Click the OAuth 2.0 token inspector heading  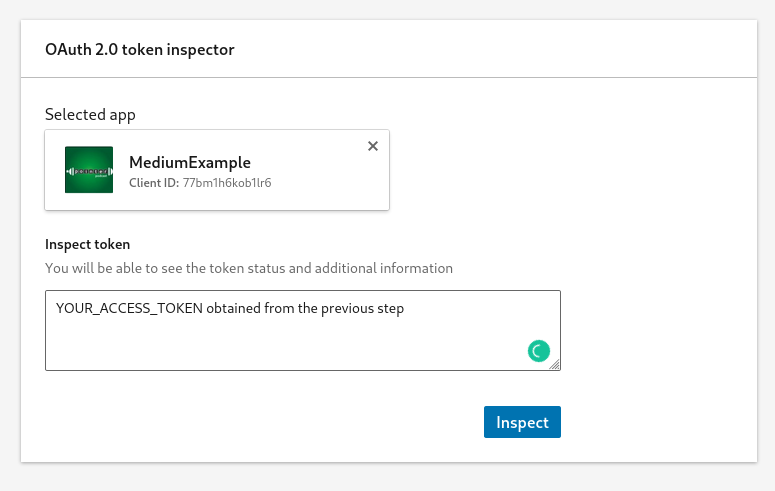[140, 49]
